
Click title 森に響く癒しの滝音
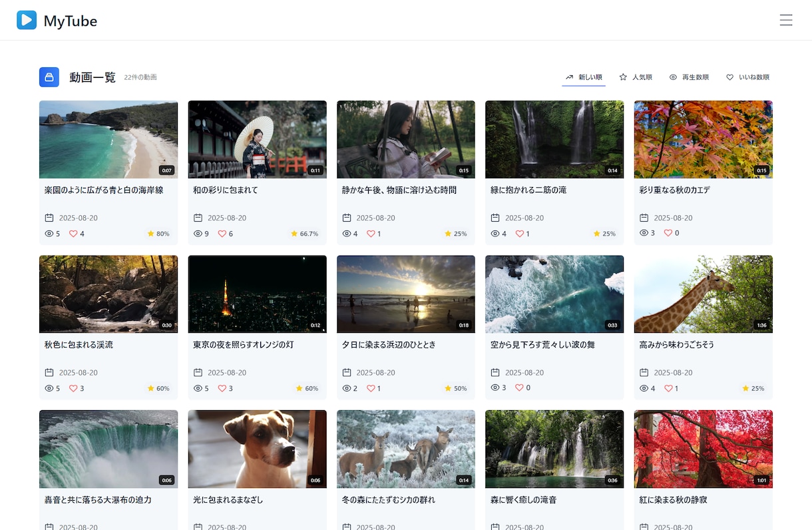[x=524, y=499]
